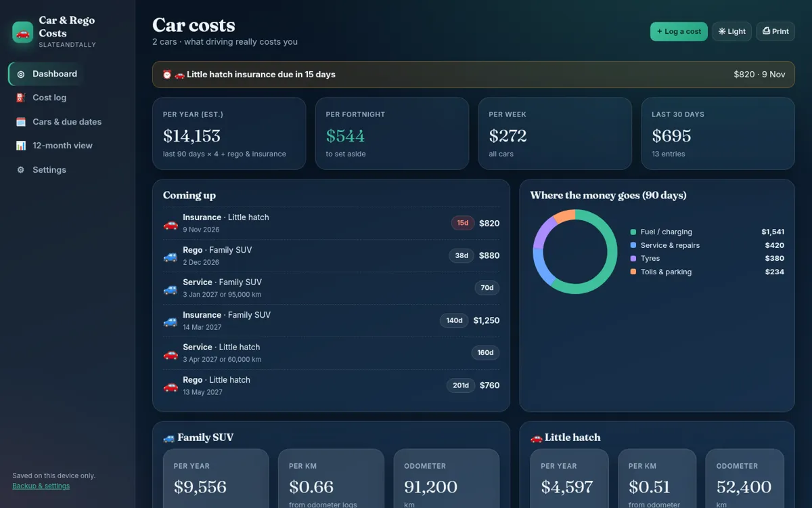Click the 70d days badge
812x508 pixels.
pos(487,288)
